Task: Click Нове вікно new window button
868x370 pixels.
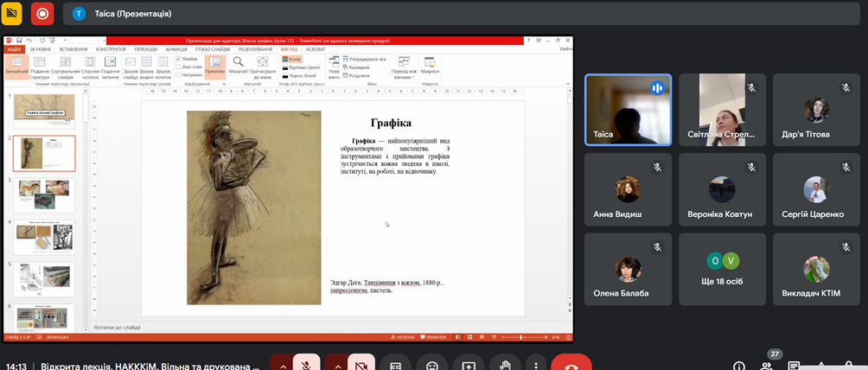Action: 334,67
